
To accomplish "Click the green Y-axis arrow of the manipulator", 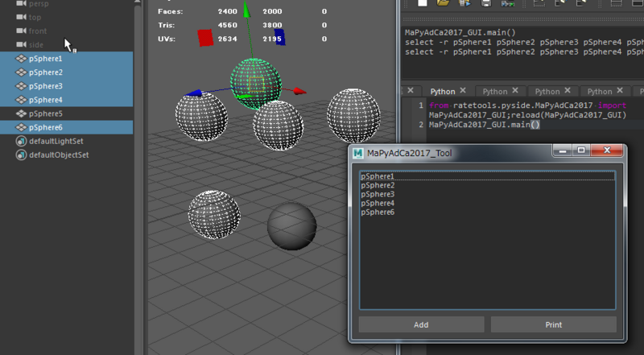I will (x=246, y=9).
